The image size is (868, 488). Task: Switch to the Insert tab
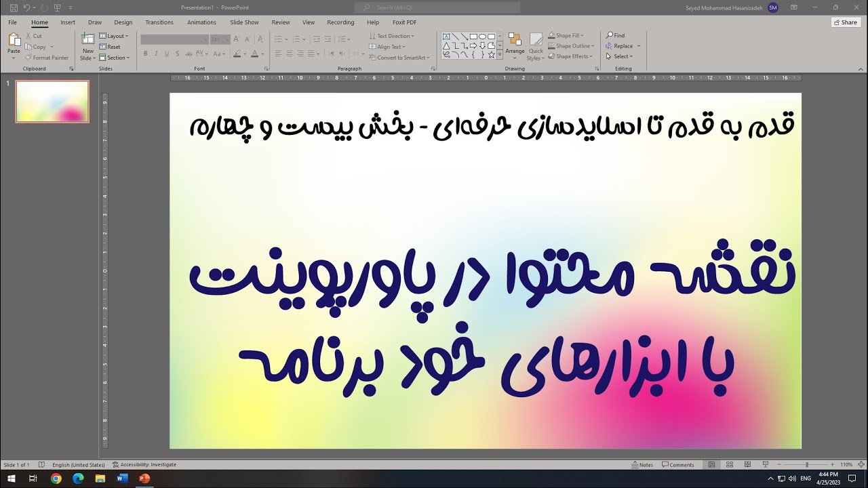pos(68,22)
